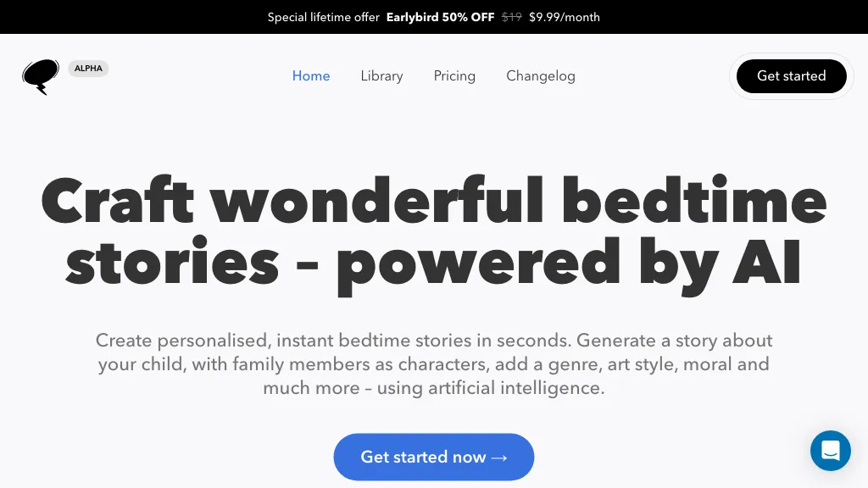Image resolution: width=868 pixels, height=488 pixels.
Task: Click the word 'stories' in the headline
Action: (x=172, y=263)
